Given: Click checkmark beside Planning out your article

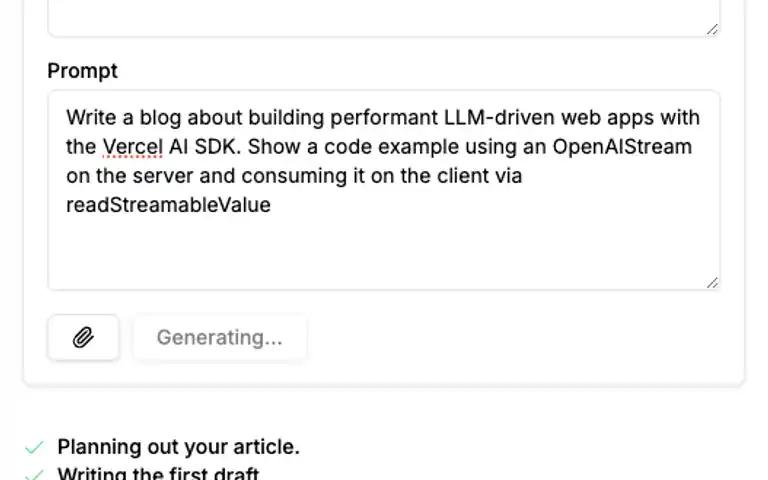Looking at the screenshot, I should pyautogui.click(x=35, y=447).
